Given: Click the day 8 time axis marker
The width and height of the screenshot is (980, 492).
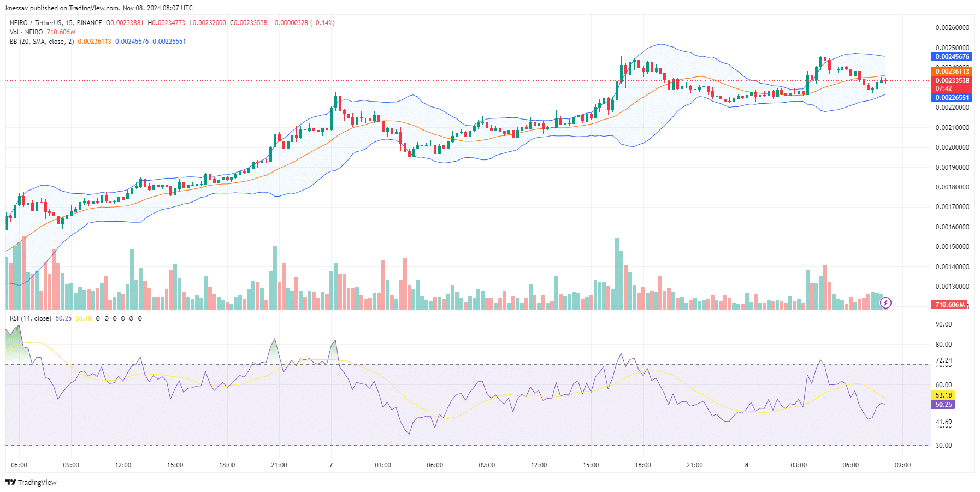Looking at the screenshot, I should [x=747, y=465].
